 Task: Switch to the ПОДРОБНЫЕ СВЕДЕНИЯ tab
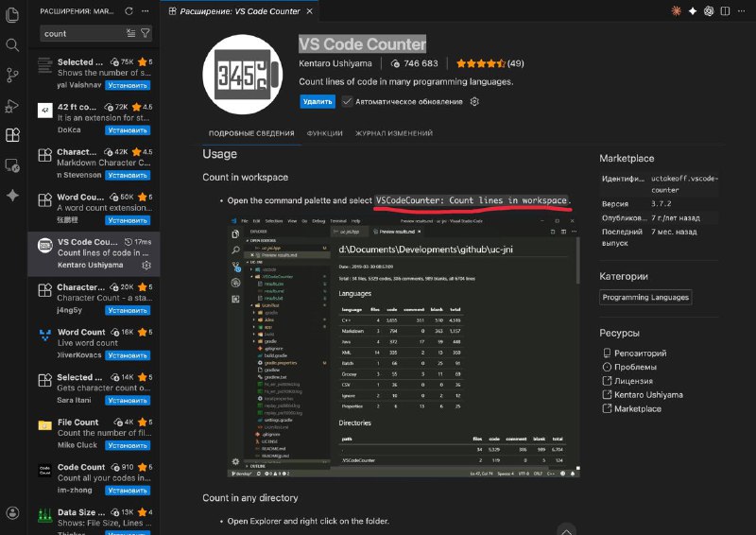(x=251, y=133)
